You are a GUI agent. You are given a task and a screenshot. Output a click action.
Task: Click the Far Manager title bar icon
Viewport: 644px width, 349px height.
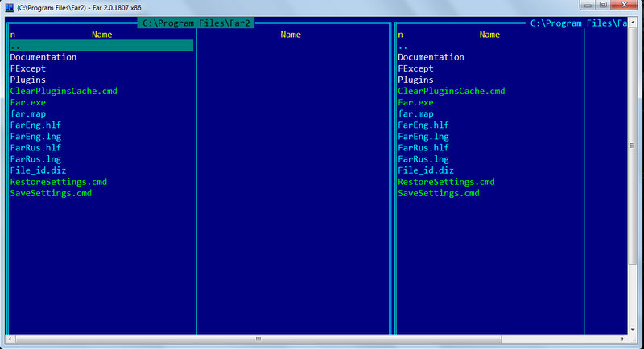click(9, 7)
